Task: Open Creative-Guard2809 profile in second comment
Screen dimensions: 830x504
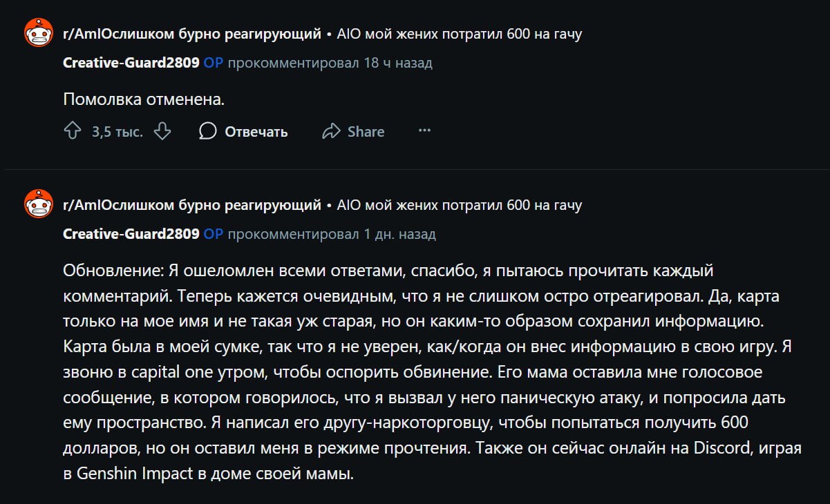Action: pos(131,234)
